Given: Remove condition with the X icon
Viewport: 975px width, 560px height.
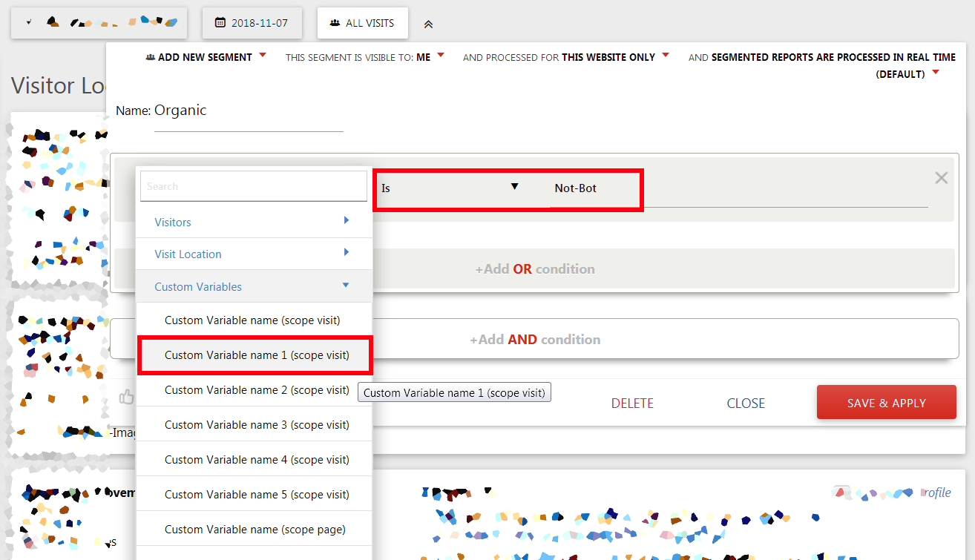Looking at the screenshot, I should [x=941, y=178].
